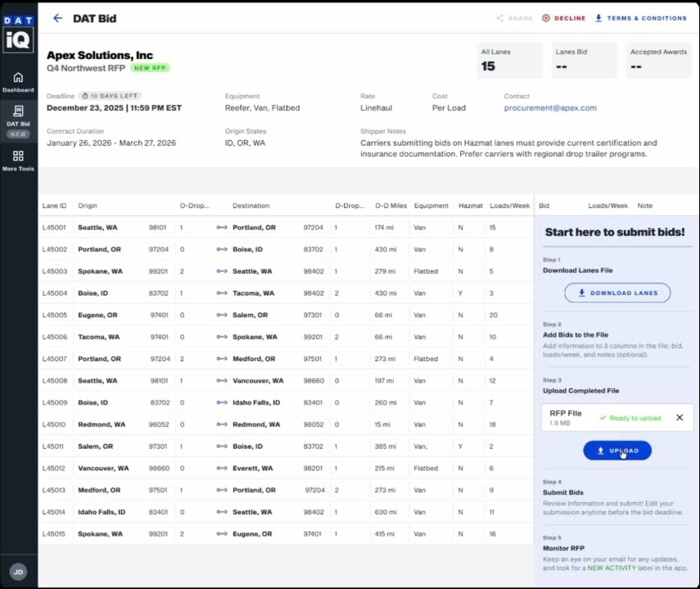The width and height of the screenshot is (700, 589).
Task: Click the JD user avatar
Action: click(x=18, y=572)
